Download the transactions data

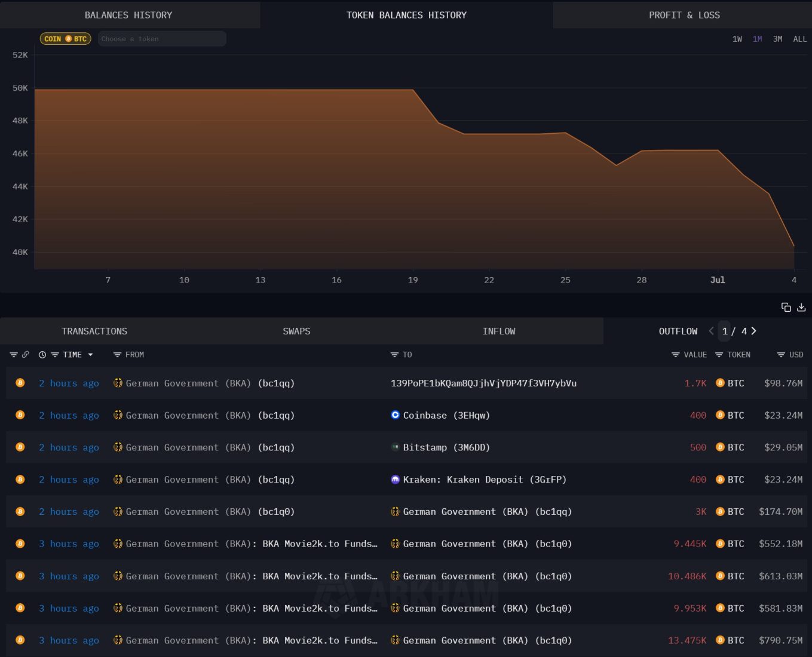click(x=801, y=307)
